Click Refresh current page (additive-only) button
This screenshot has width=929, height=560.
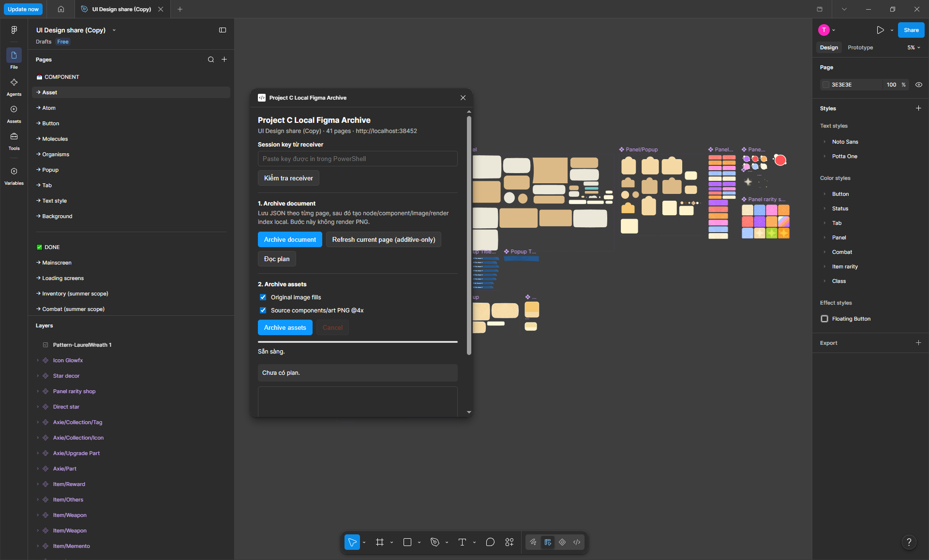384,239
